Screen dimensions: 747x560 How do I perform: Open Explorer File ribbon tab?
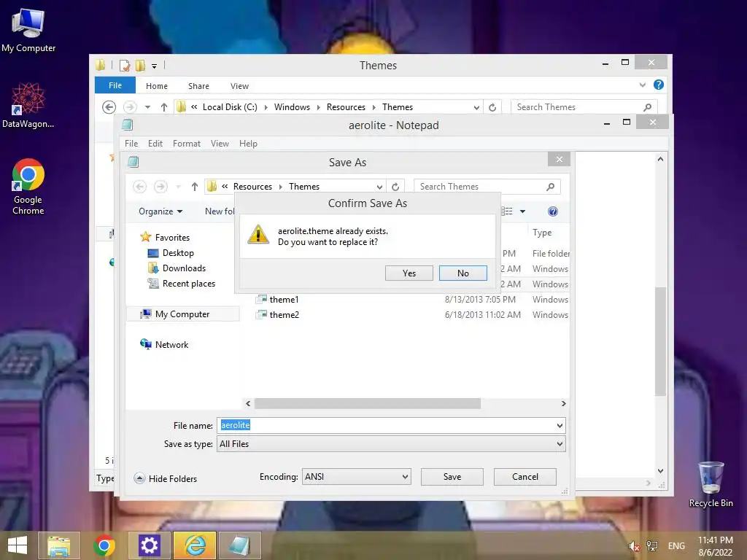115,85
